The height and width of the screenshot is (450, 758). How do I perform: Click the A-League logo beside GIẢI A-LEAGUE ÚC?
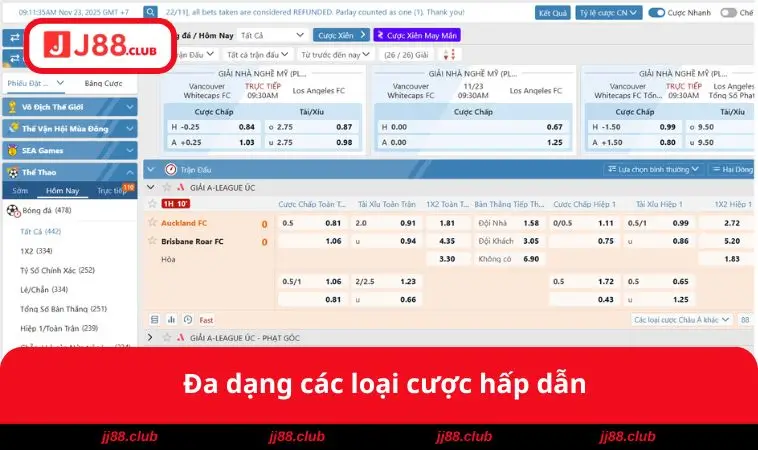click(181, 188)
